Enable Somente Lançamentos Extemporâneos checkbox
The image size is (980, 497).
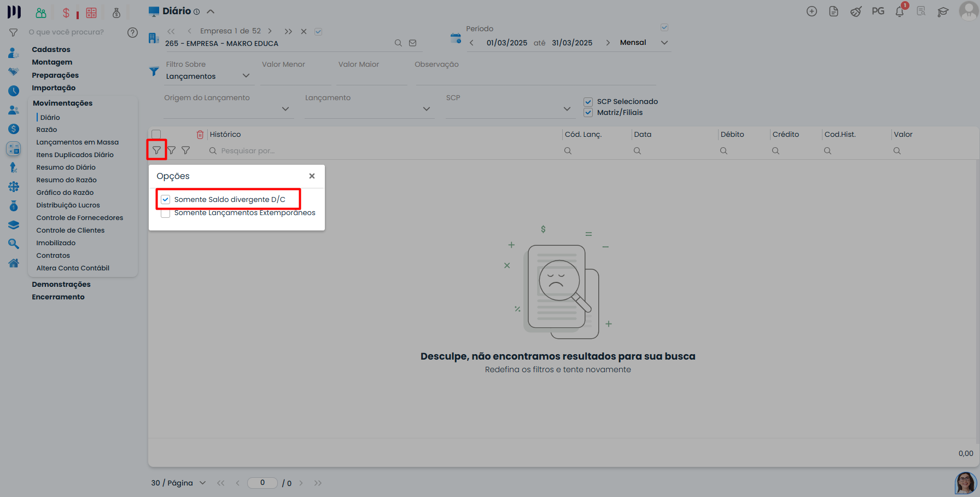166,214
